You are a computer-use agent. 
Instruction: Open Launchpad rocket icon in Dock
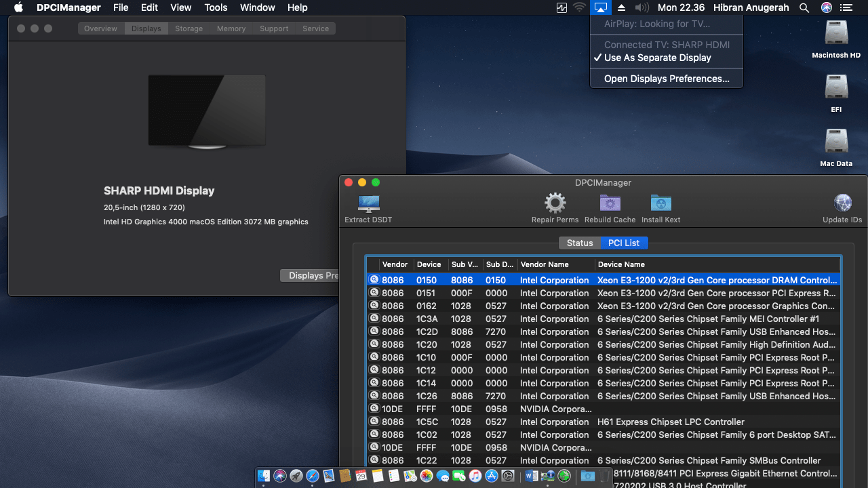tap(296, 476)
